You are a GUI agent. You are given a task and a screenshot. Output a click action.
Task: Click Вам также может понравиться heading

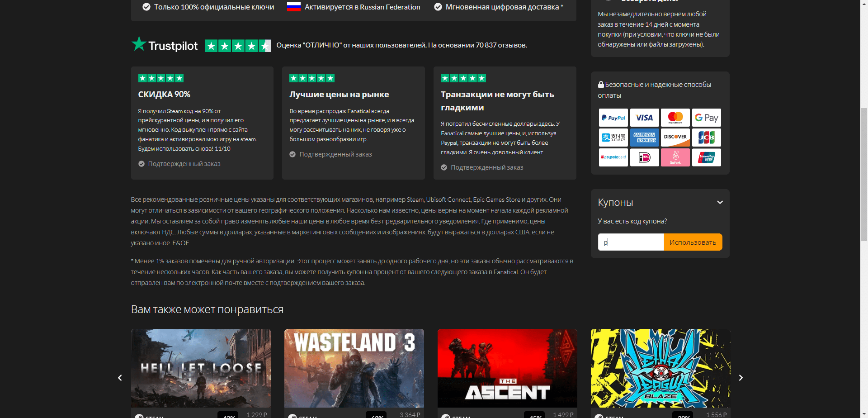click(x=207, y=309)
